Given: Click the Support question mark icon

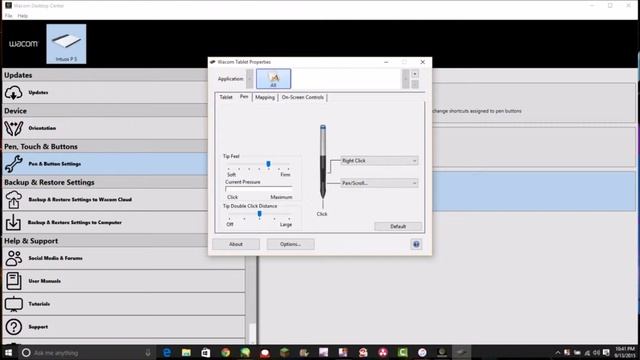Looking at the screenshot, I should coord(13,327).
